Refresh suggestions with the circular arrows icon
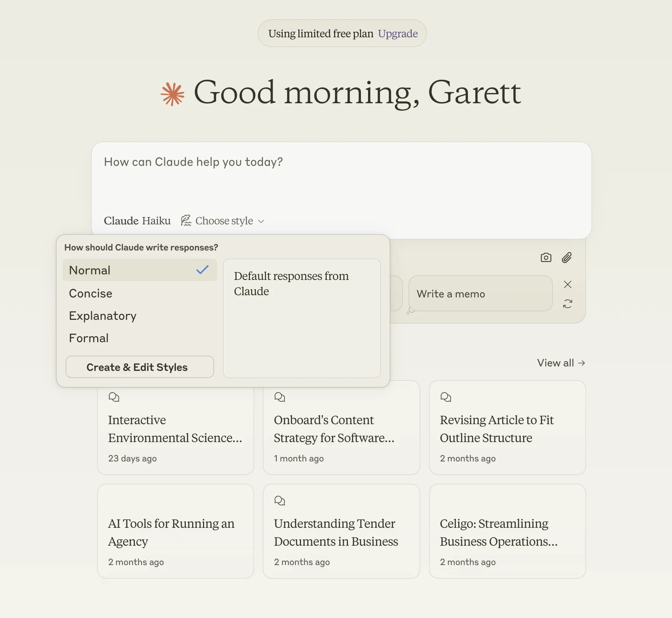Image resolution: width=672 pixels, height=618 pixels. tap(567, 304)
